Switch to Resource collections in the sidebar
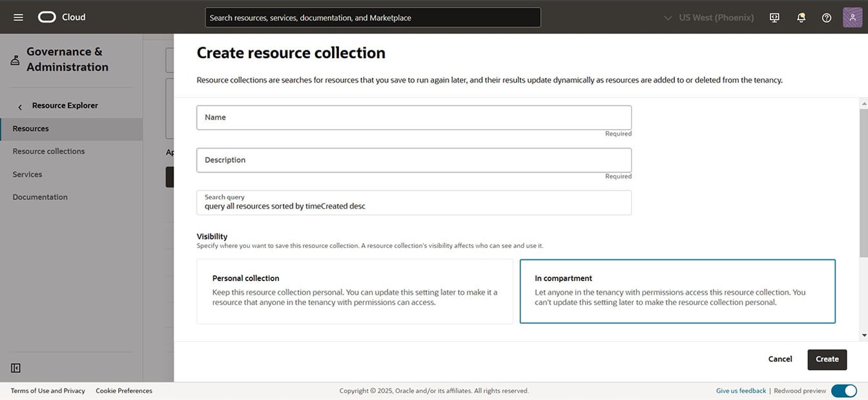 (x=48, y=151)
